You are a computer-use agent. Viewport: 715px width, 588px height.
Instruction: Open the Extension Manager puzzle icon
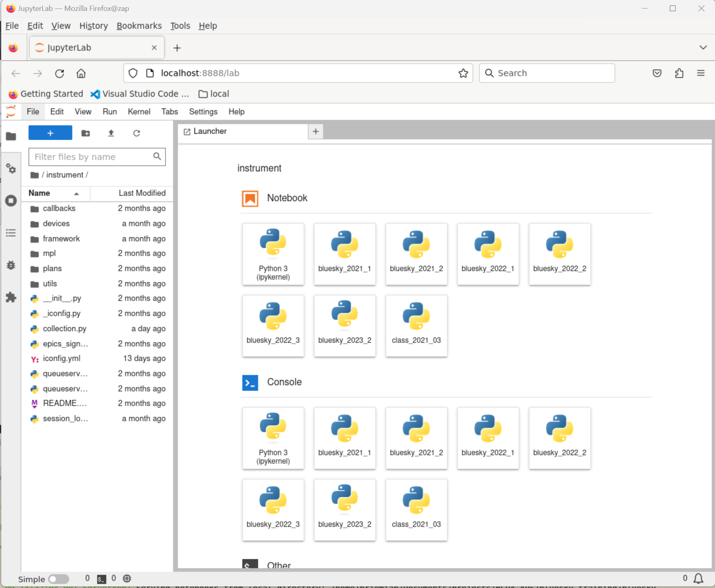pos(11,297)
